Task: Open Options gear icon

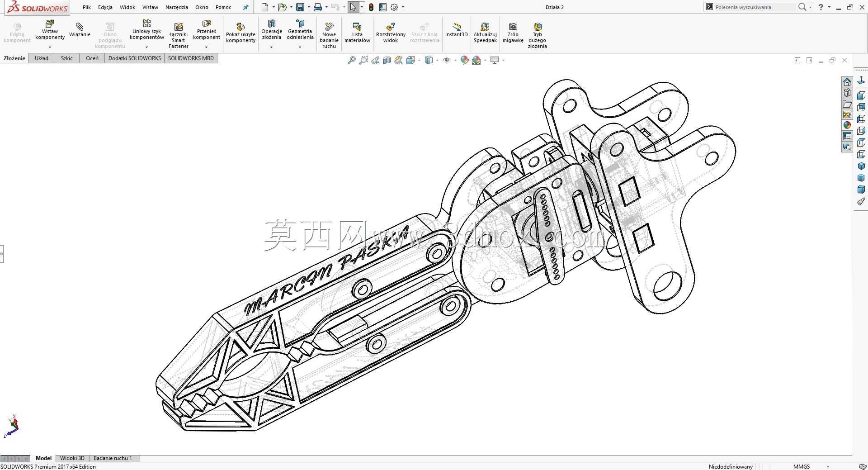Action: 394,7
